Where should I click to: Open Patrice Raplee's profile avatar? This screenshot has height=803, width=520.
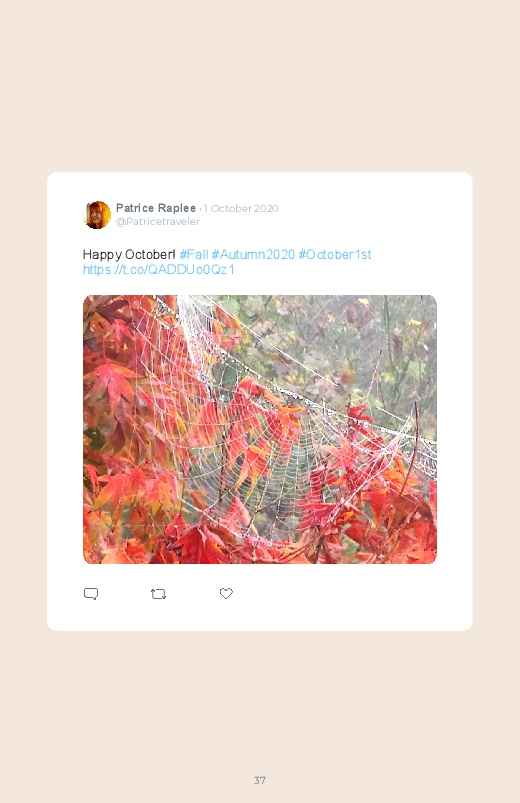(x=97, y=215)
